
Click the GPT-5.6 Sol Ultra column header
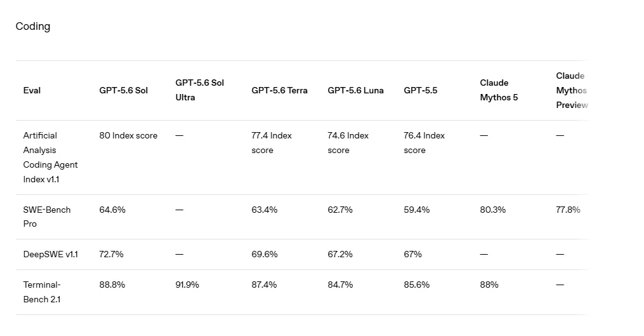click(x=200, y=90)
